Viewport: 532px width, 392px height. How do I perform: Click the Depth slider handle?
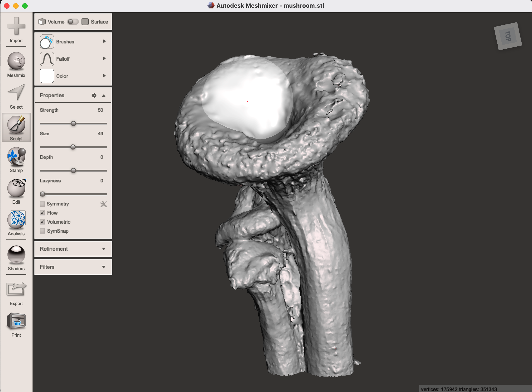coord(73,171)
